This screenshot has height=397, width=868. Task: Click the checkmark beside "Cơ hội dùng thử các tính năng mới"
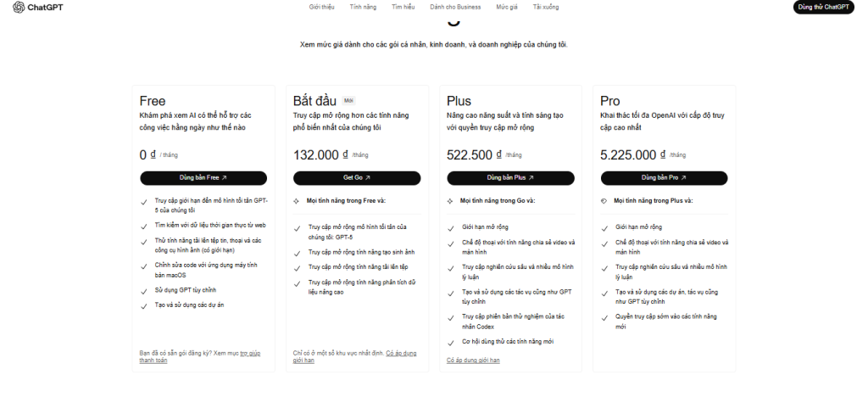coord(450,342)
